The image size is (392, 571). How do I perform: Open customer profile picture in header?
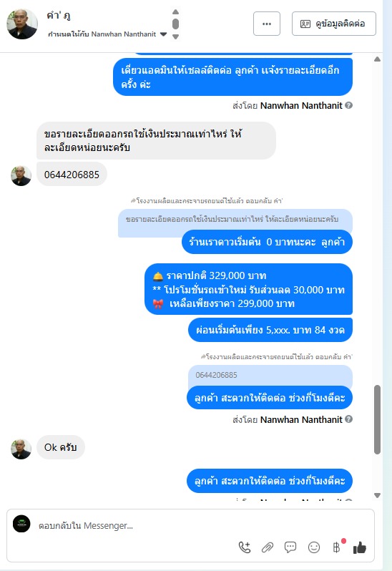click(22, 24)
